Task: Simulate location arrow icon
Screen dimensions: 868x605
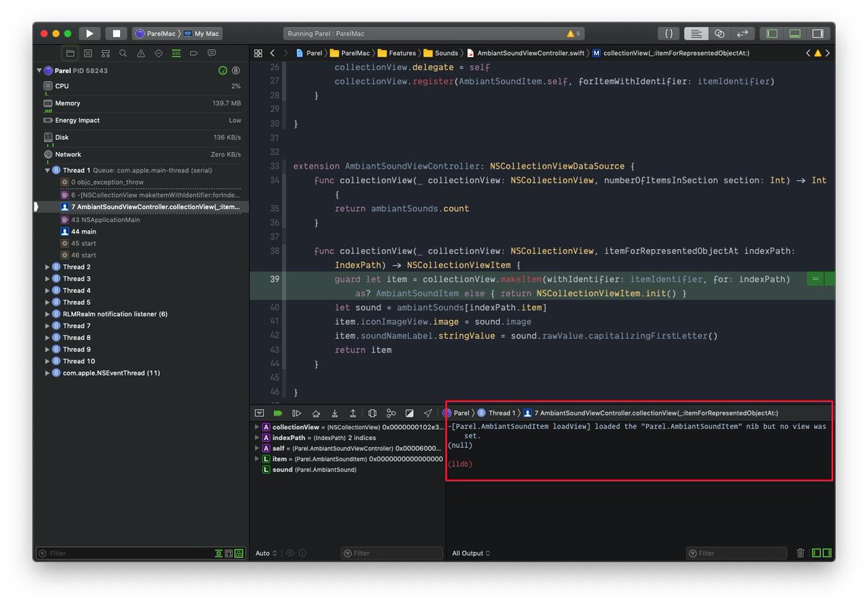Action: 427,413
